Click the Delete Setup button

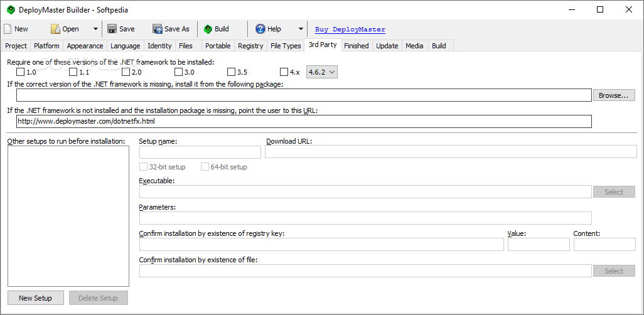[x=98, y=298]
